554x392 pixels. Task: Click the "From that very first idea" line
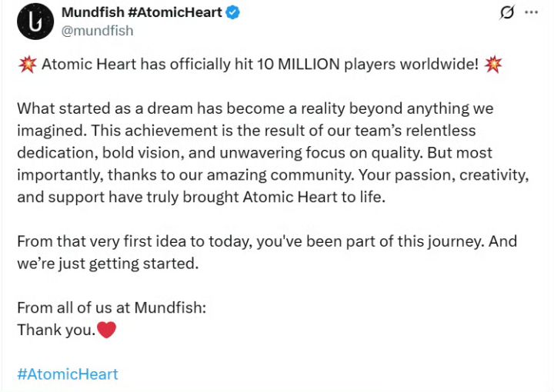click(102, 241)
